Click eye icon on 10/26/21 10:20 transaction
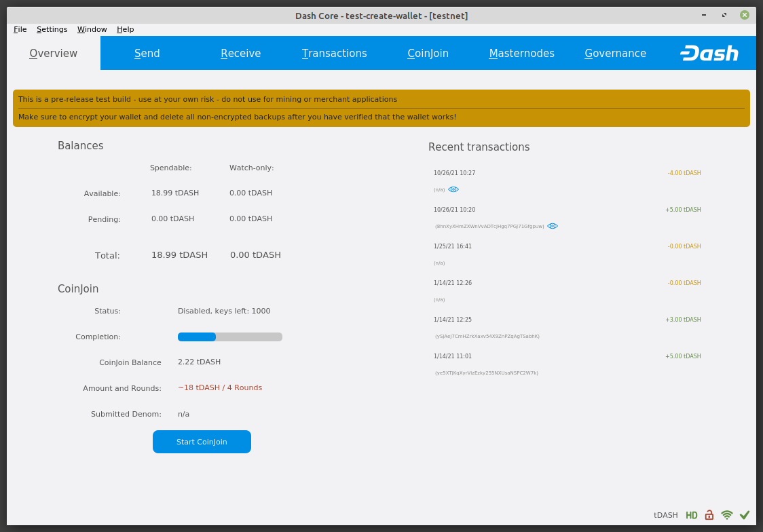The width and height of the screenshot is (763, 532). (x=553, y=226)
